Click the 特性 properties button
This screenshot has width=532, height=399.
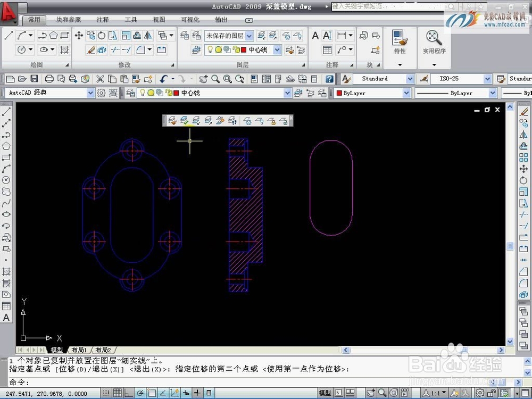(x=400, y=42)
